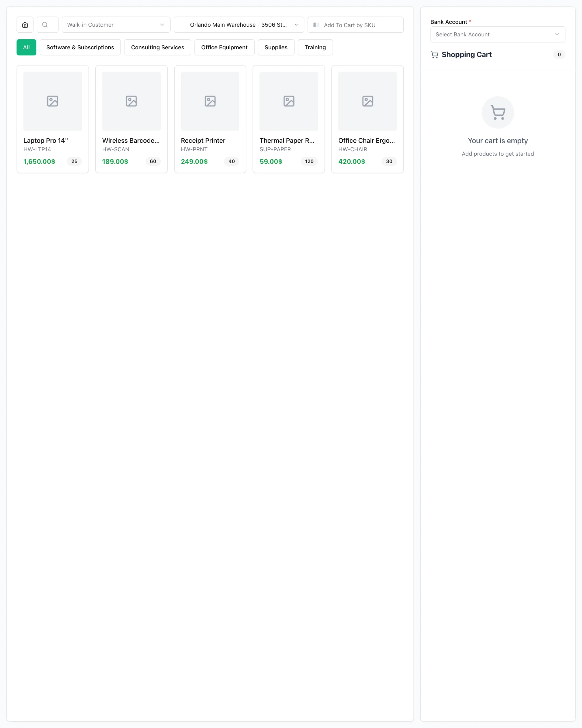Click 189.00$ price

coord(115,162)
